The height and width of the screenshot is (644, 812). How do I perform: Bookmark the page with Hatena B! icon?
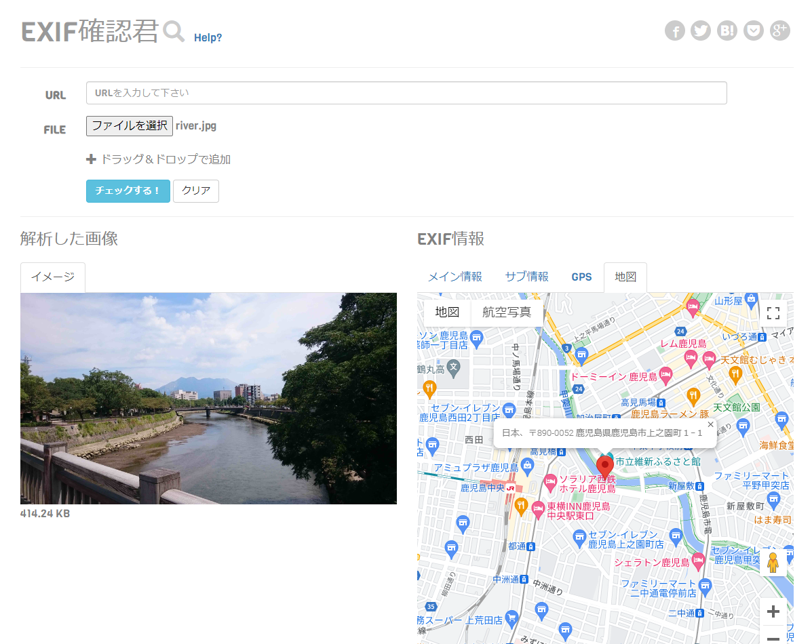point(727,31)
